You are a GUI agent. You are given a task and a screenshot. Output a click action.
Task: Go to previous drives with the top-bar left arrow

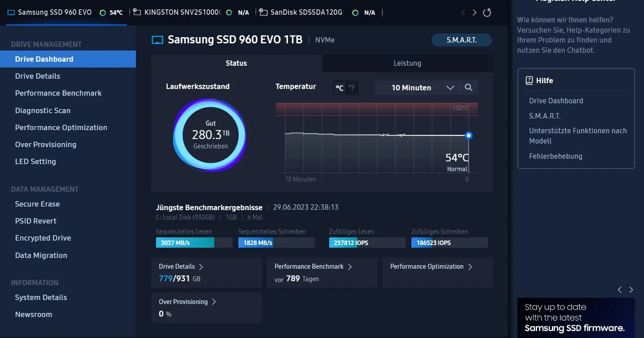463,13
